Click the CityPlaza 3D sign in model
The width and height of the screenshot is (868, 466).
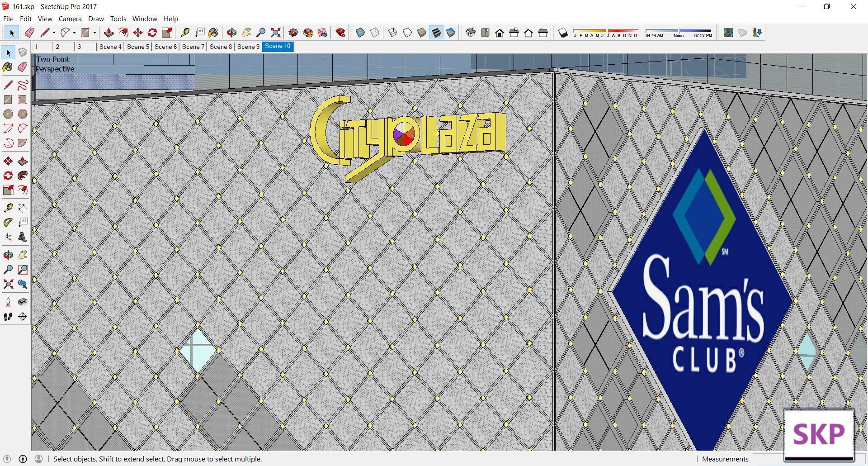tap(408, 138)
